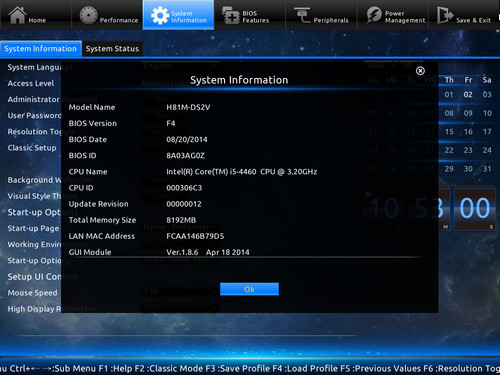Viewport: 500px width, 375px height.
Task: Open the Save & Exit door icon
Action: [x=445, y=15]
